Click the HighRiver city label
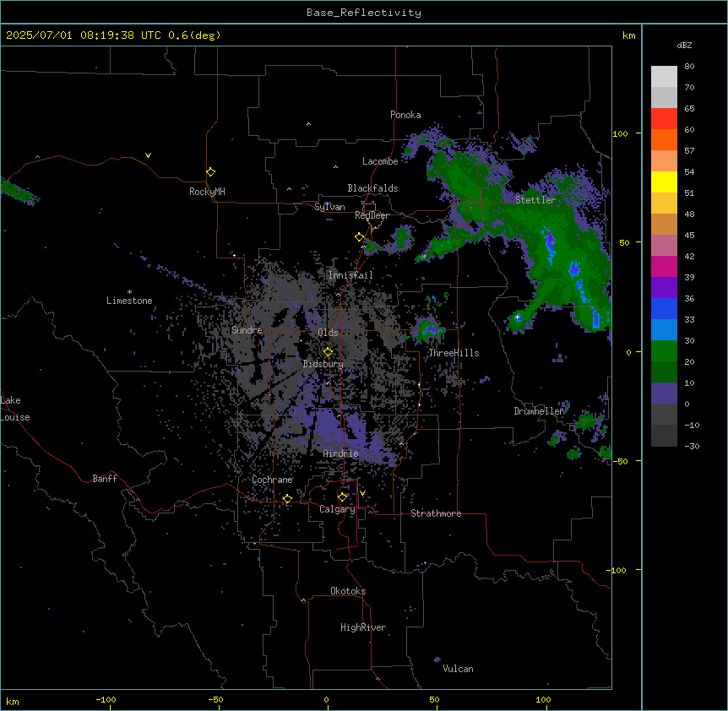 click(x=363, y=627)
